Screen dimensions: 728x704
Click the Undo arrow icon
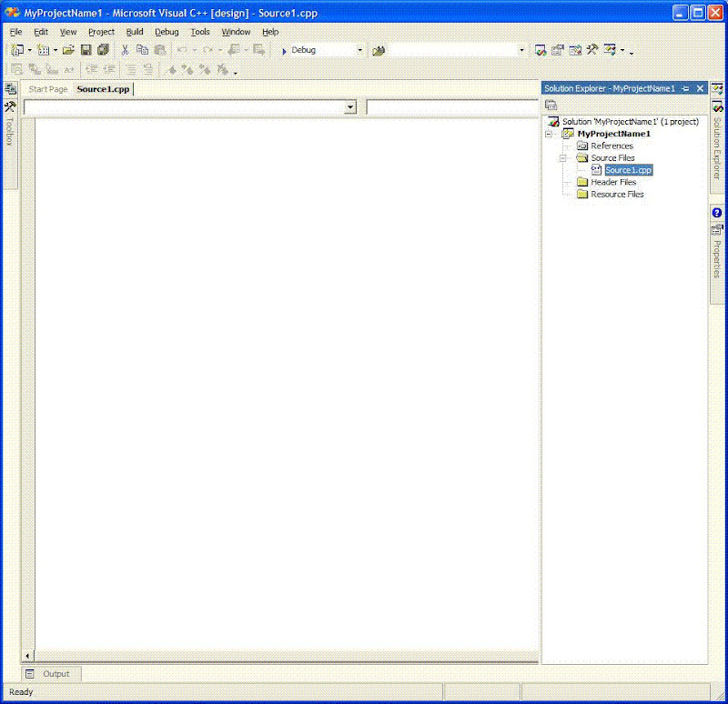pyautogui.click(x=182, y=50)
